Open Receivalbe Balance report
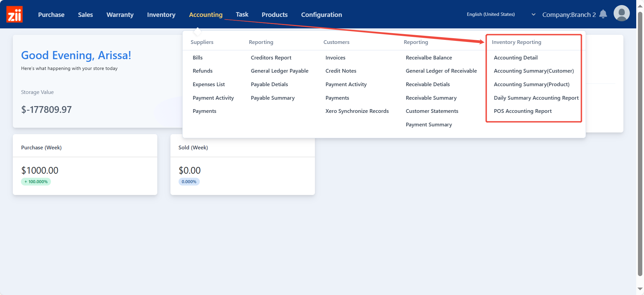Screen dimensions: 644x295 [x=429, y=57]
